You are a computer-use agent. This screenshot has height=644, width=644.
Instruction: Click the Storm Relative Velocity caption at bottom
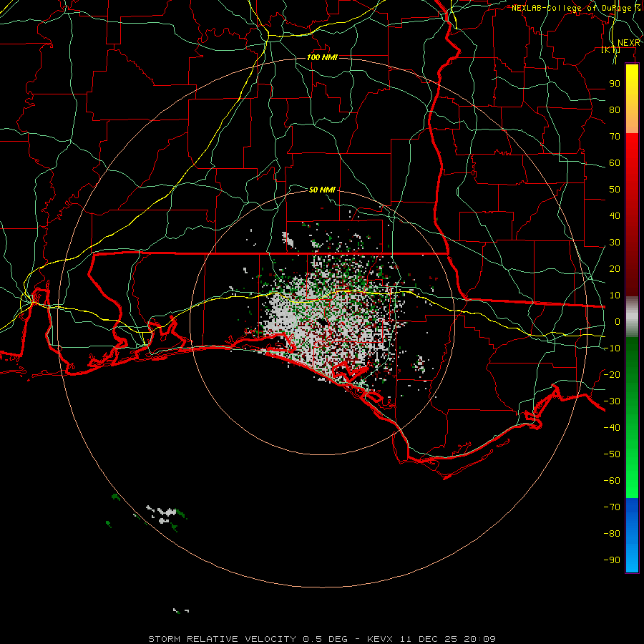pos(322,639)
